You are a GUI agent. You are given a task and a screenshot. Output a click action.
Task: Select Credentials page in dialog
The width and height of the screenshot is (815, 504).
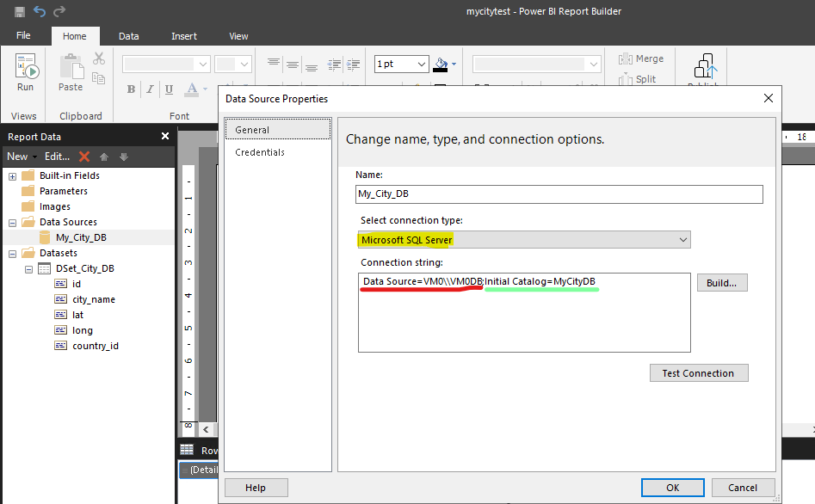pyautogui.click(x=260, y=152)
